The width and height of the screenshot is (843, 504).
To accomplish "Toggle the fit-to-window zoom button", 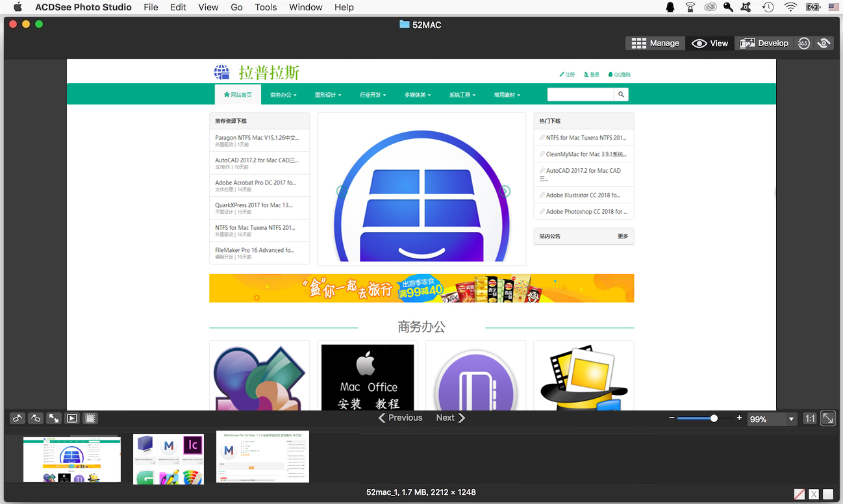I will pos(828,419).
